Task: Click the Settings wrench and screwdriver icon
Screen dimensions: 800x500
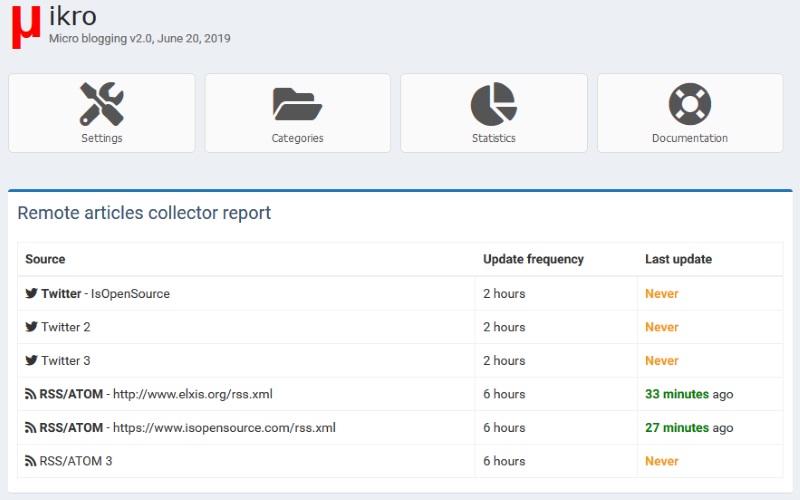Action: pos(102,103)
